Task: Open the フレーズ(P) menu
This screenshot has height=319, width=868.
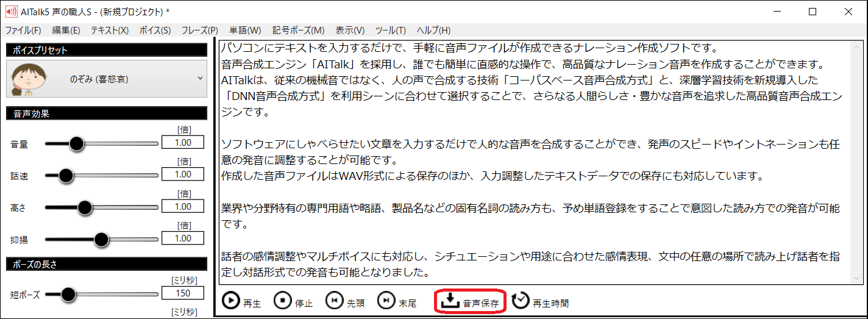Action: 199,30
